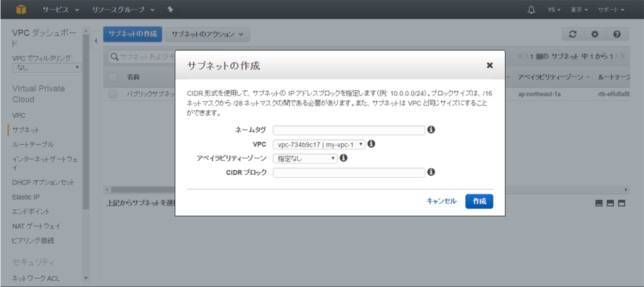Select the half-height bottom pane layout icon

coord(610,203)
